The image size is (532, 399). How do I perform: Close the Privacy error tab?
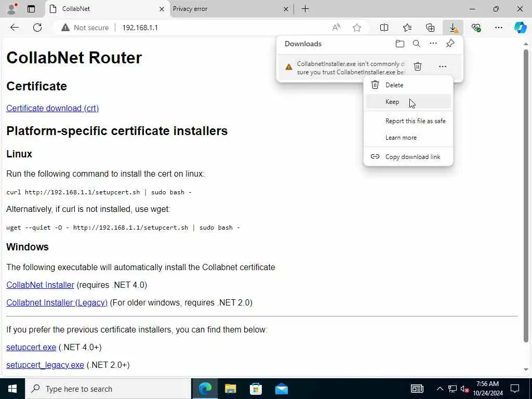[286, 9]
